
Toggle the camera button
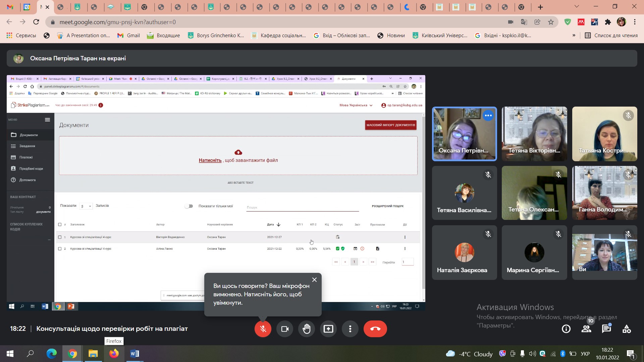click(284, 329)
